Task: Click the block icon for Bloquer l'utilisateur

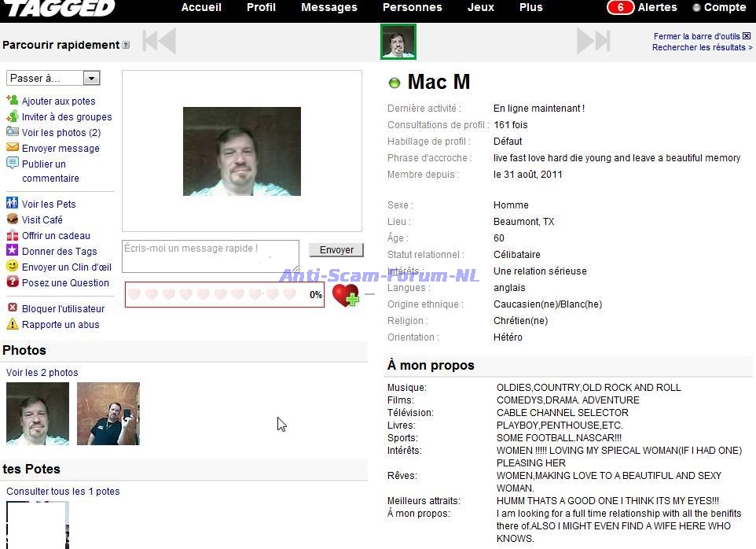Action: pyautogui.click(x=12, y=308)
